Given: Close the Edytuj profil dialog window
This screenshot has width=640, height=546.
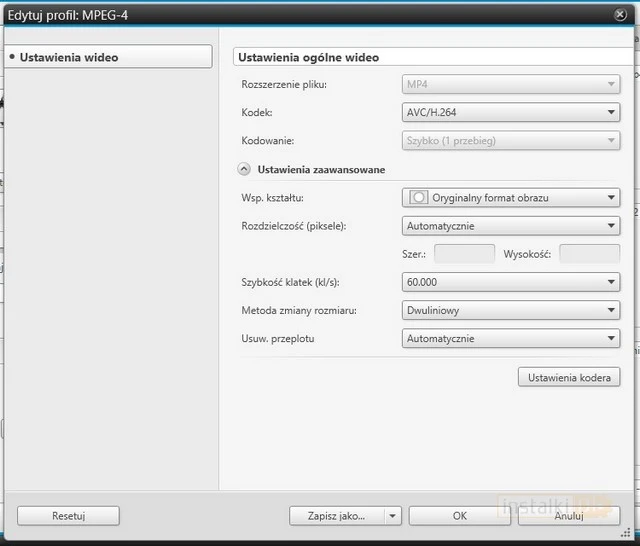Looking at the screenshot, I should click(x=620, y=15).
